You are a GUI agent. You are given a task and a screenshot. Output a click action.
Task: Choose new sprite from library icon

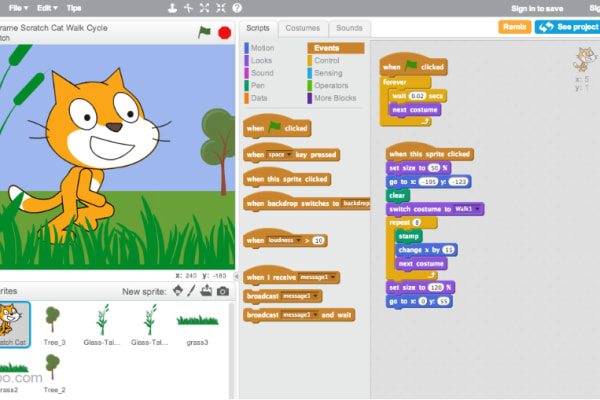point(178,291)
